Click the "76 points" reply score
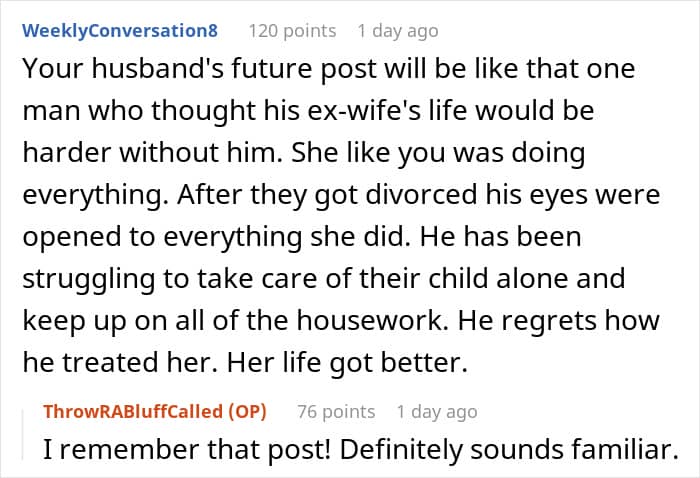Viewport: 700px width, 478px height. (336, 411)
